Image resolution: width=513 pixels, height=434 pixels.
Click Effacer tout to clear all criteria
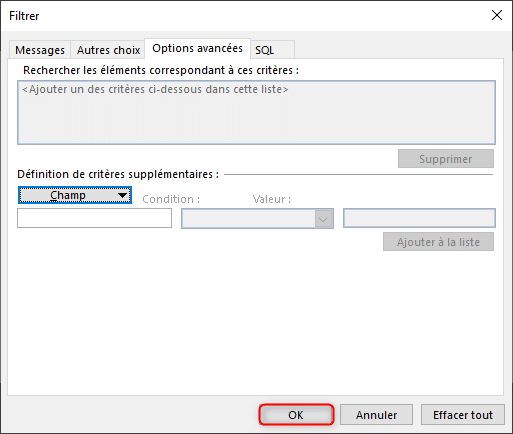click(463, 415)
